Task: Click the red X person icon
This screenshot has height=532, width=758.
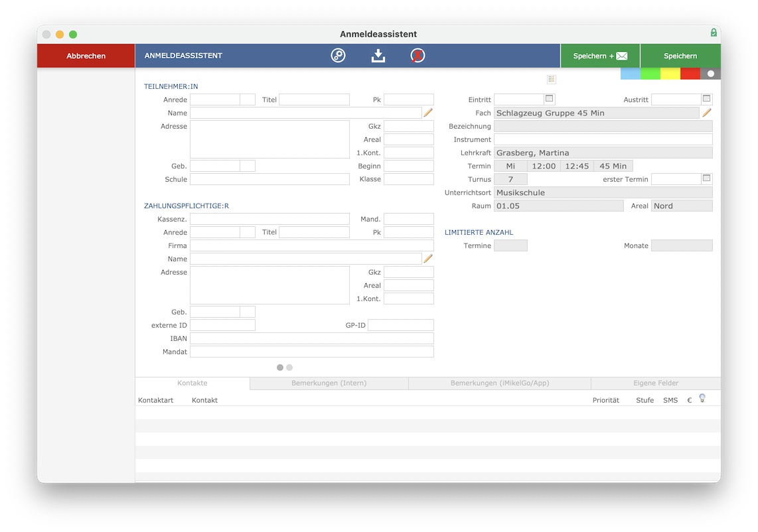Action: (x=417, y=56)
